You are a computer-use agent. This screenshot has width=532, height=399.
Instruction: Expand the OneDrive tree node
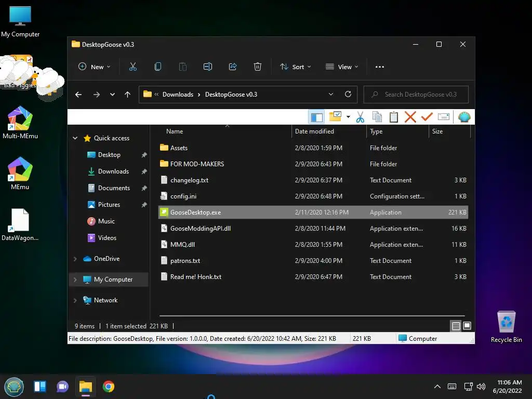coord(75,259)
